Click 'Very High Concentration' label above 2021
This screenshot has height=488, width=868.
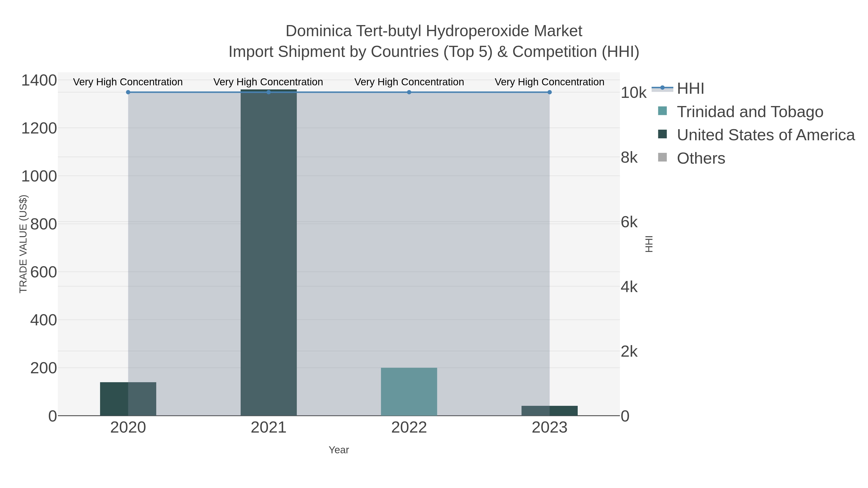(x=269, y=82)
